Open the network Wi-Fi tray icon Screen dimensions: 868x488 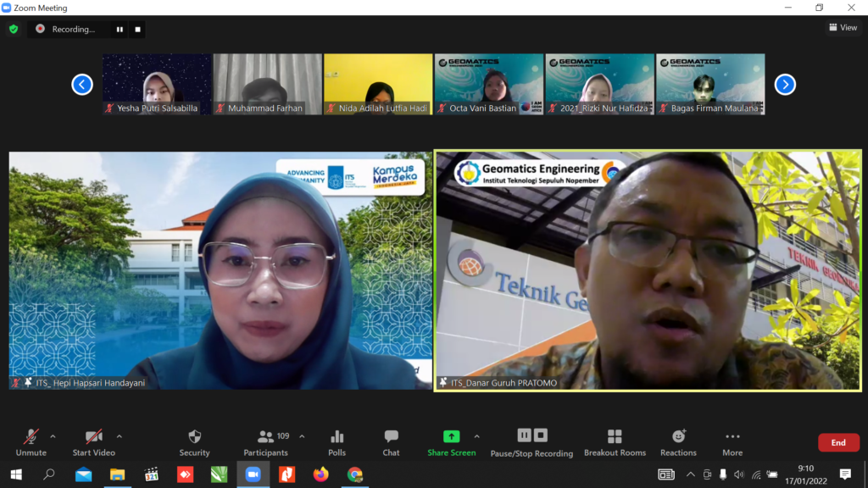756,474
